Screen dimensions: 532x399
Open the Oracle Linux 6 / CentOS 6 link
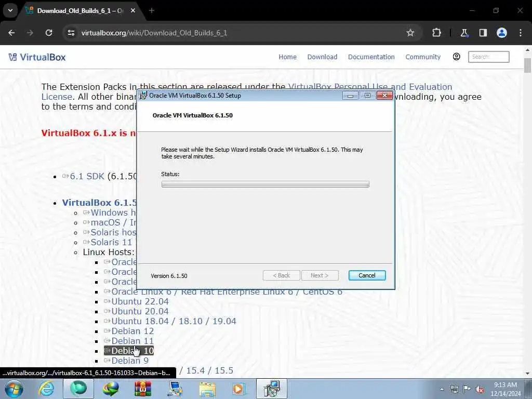[x=227, y=292]
